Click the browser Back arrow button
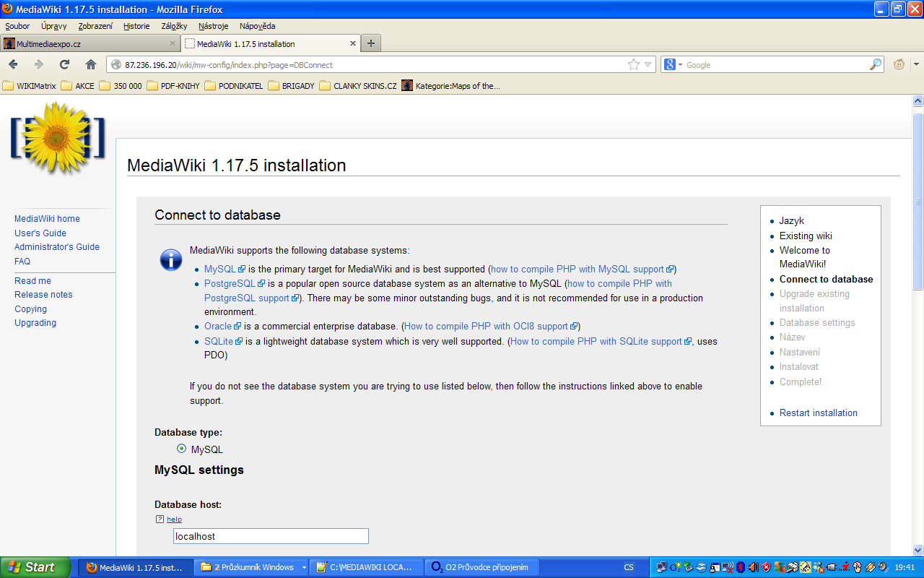 (x=14, y=64)
